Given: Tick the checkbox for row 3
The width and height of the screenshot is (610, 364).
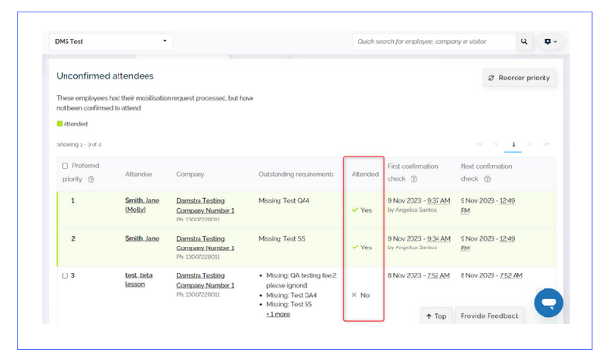Looking at the screenshot, I should pyautogui.click(x=65, y=275).
